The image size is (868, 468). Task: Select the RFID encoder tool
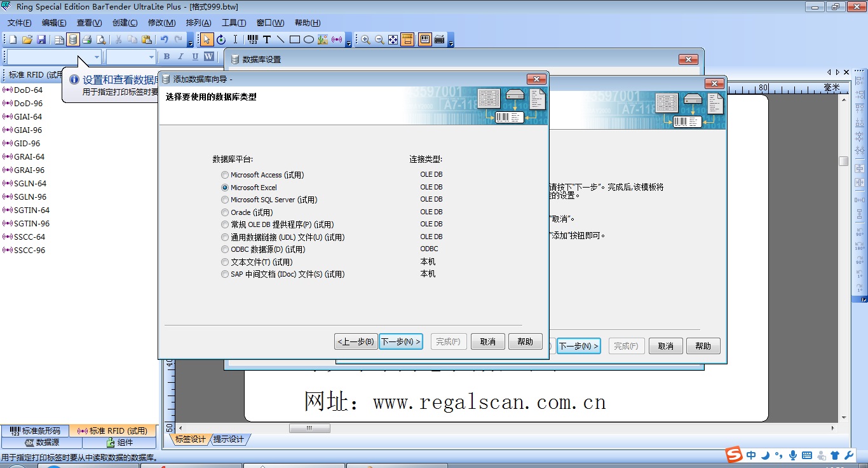tap(337, 39)
